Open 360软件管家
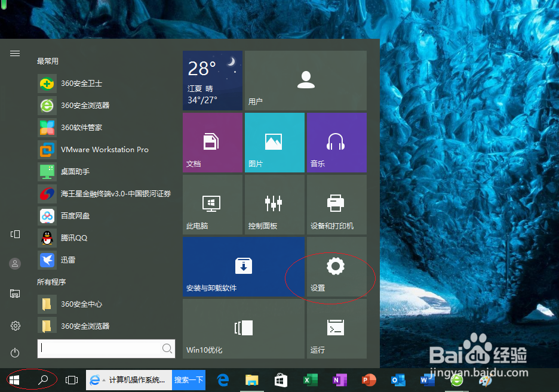 point(106,128)
